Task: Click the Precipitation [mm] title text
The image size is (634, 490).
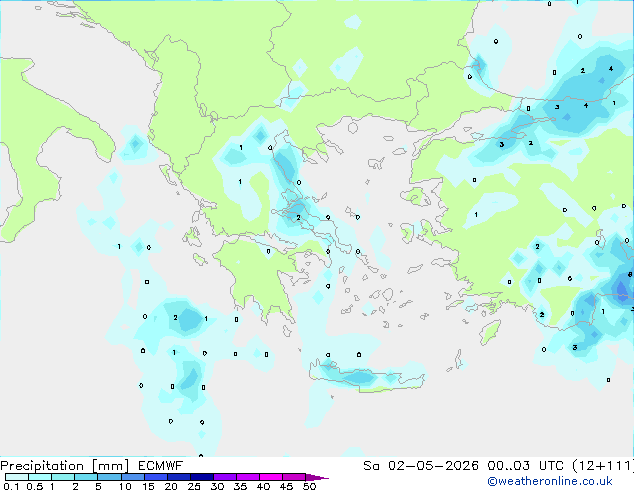Action: click(65, 466)
